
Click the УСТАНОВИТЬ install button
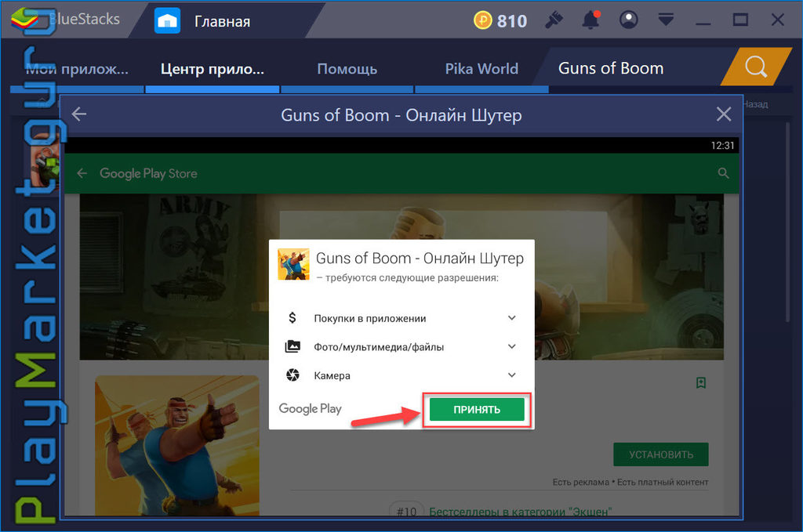point(660,454)
